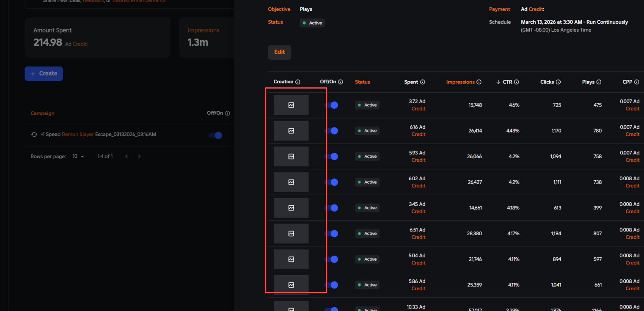644x311 pixels.
Task: Click the spent amount 6.51 Ad Credit
Action: [x=417, y=234]
